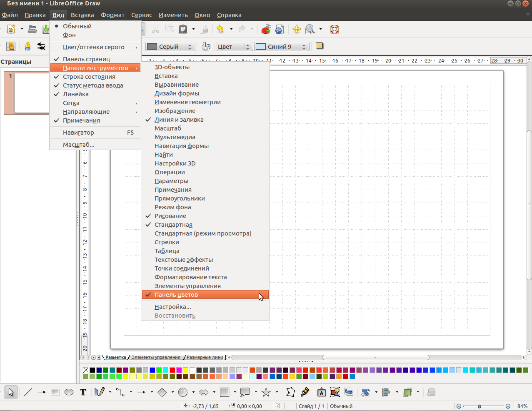Click the Chart insert icon
Screen dimensions: 532x411
(x=266, y=29)
